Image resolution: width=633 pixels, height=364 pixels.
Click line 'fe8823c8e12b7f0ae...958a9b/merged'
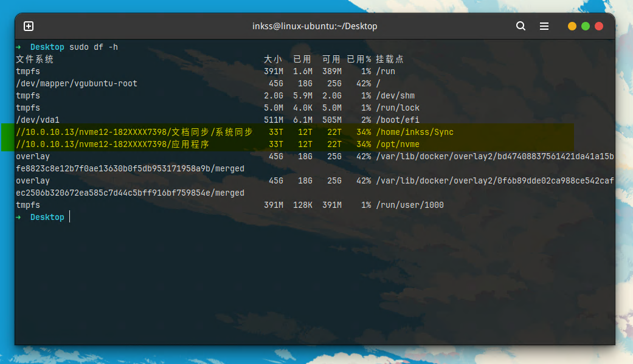click(x=130, y=169)
